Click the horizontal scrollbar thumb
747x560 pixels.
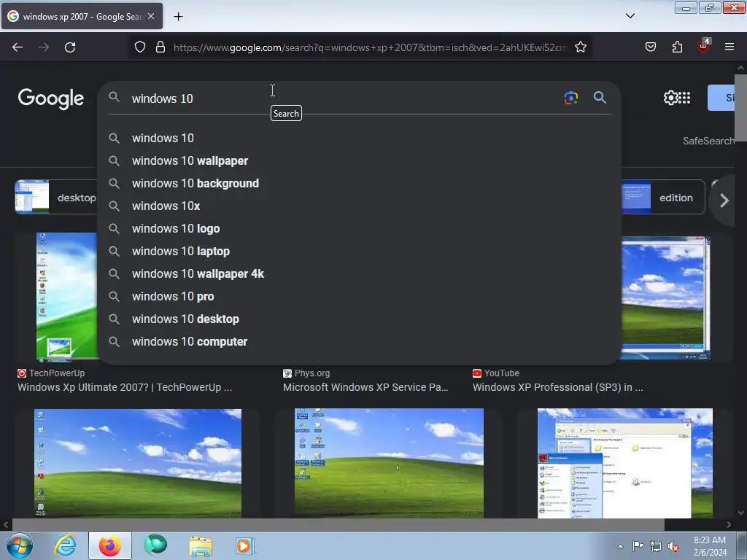click(x=338, y=524)
